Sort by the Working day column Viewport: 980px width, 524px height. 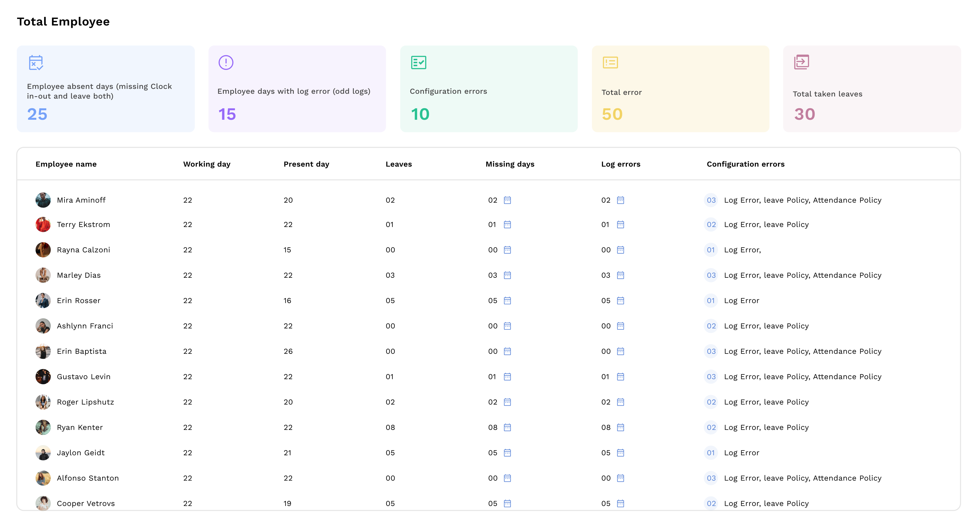pyautogui.click(x=207, y=164)
